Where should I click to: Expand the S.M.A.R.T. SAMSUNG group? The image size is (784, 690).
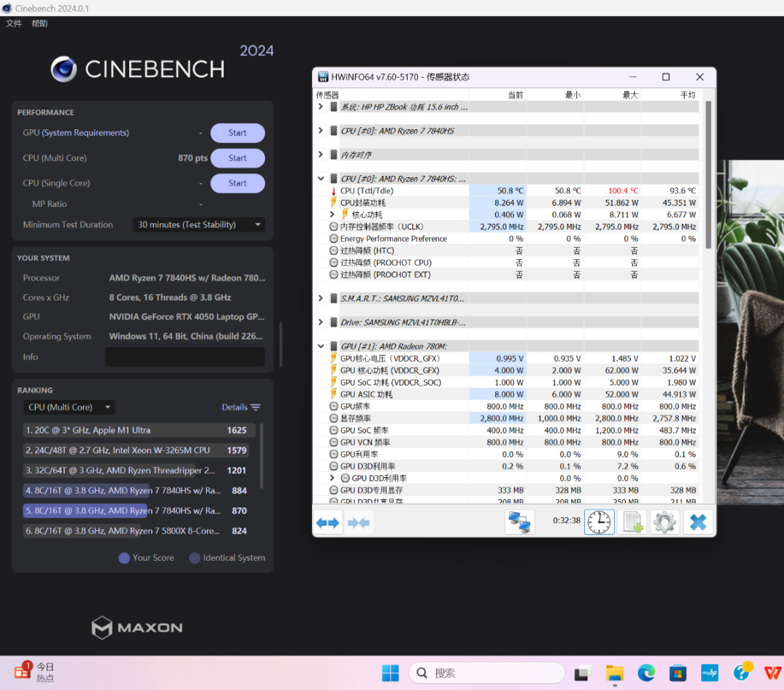pyautogui.click(x=321, y=299)
